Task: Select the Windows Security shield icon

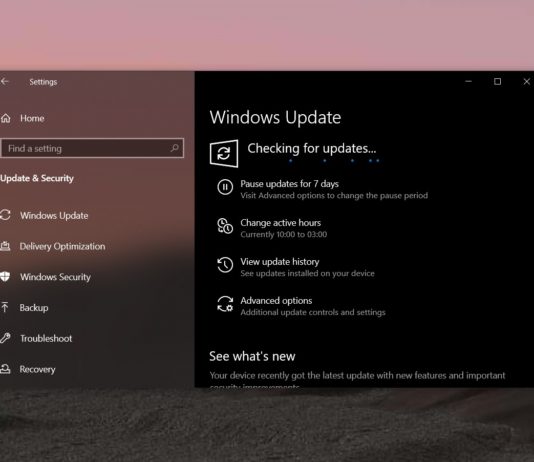Action: pyautogui.click(x=5, y=276)
